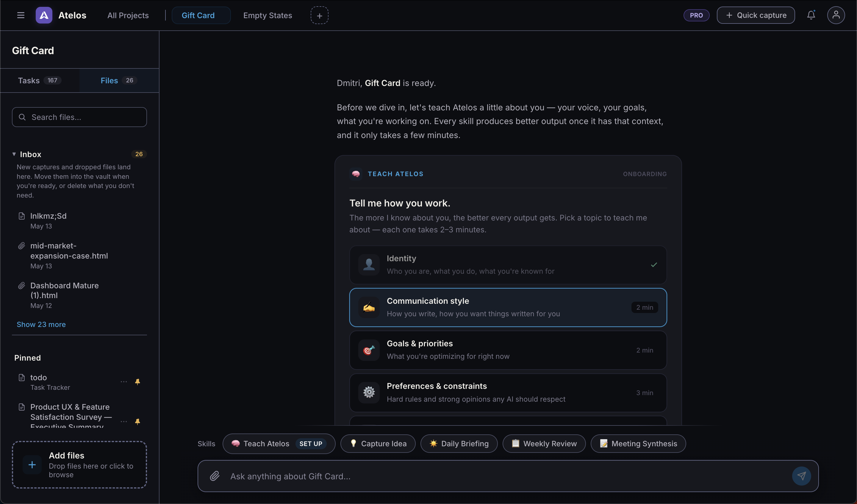
Task: Click the Goals target icon
Action: point(369,350)
